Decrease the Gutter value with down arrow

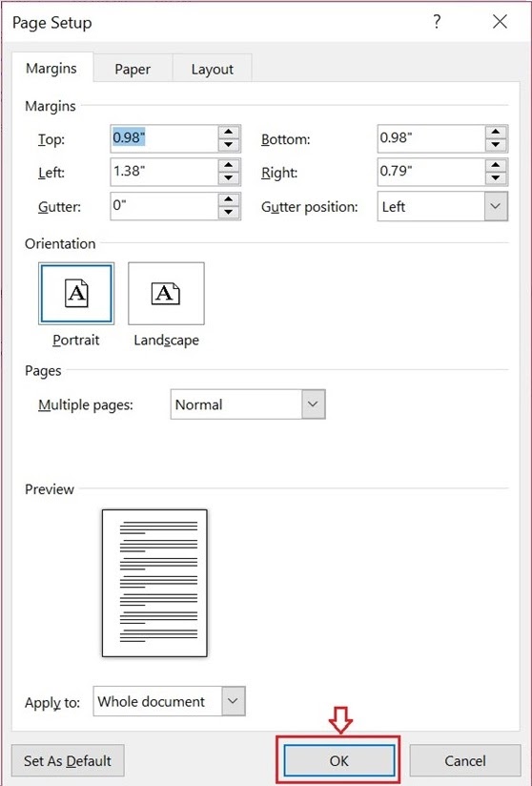pyautogui.click(x=229, y=213)
